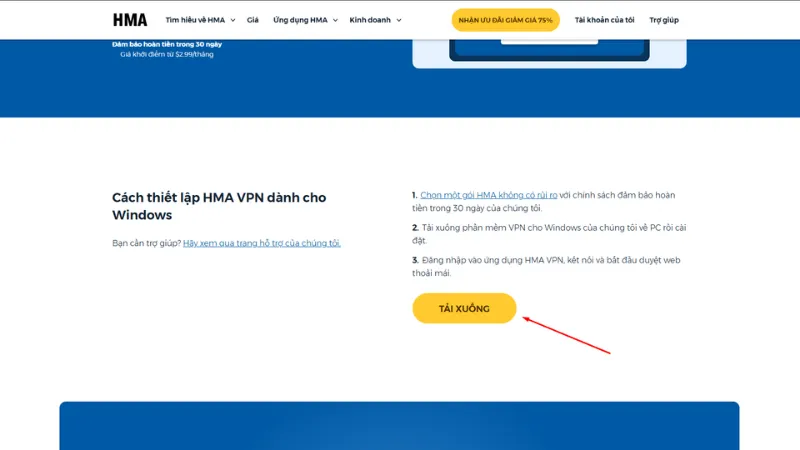Click NHẬN ƯU ĐÃI GIẢM GIÁ 75% button
This screenshot has width=800, height=450.
tap(506, 20)
